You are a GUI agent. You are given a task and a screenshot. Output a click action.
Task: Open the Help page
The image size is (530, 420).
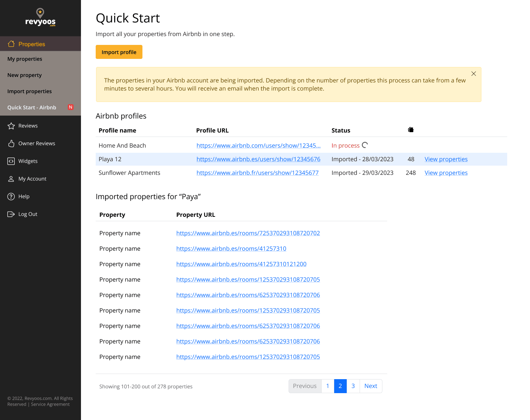(x=24, y=197)
